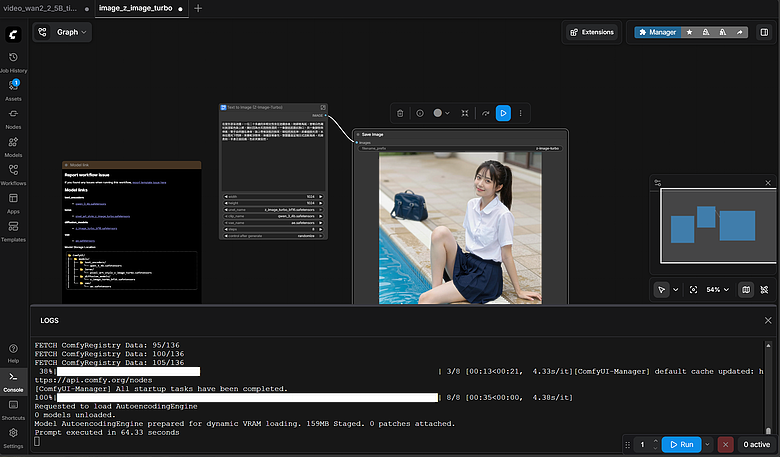
Task: Switch to the video_wan2_2_5B tab
Action: 40,8
